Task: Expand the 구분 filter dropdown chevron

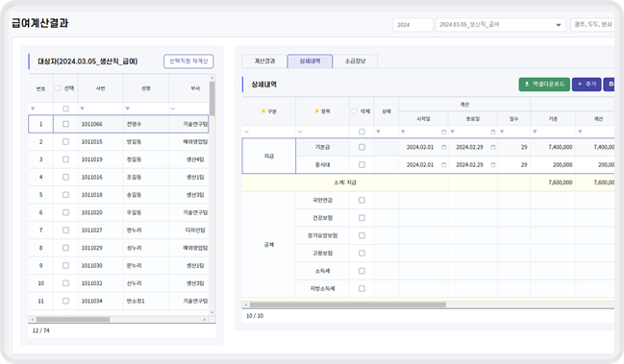Action: point(246,132)
